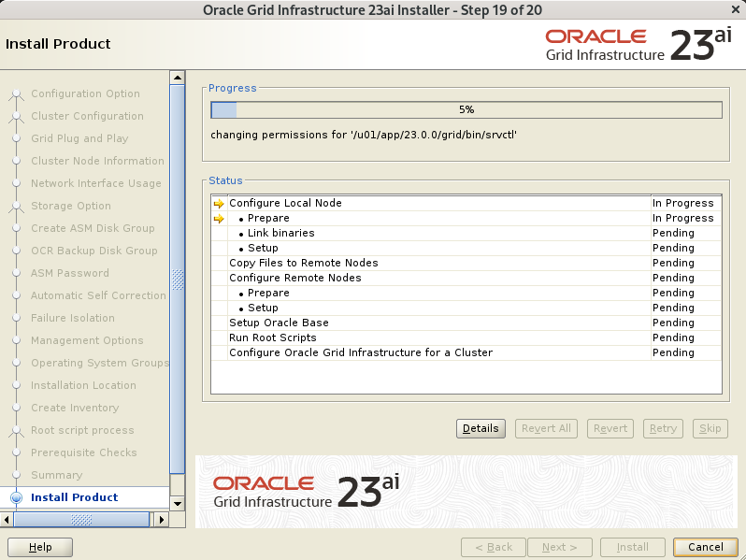Image resolution: width=746 pixels, height=560 pixels.
Task: Select the Cluster Node Information step
Action: click(97, 161)
